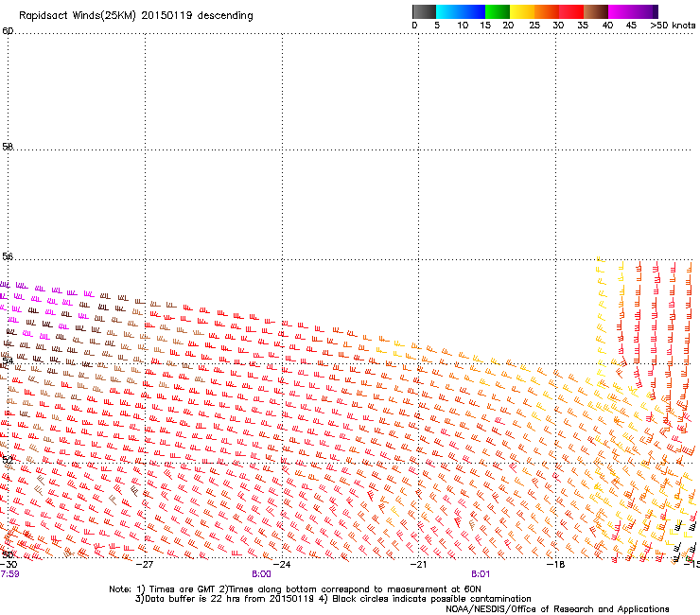Select the brown 35–40 knots legend color
This screenshot has height=615, width=700.
tap(596, 11)
